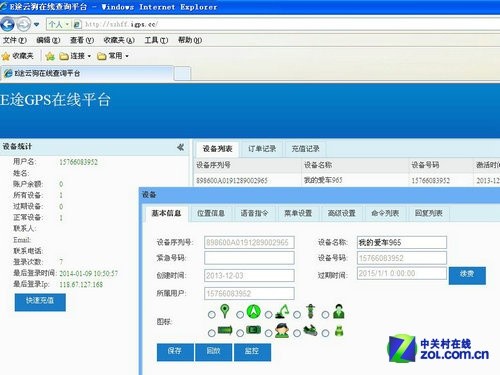Click the browser Forward arrow button

pyautogui.click(x=23, y=24)
